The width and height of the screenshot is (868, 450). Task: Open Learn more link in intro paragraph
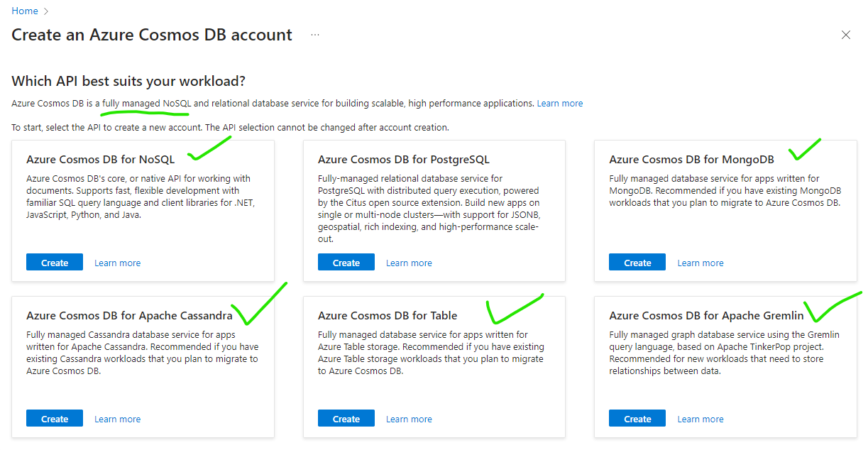click(560, 104)
